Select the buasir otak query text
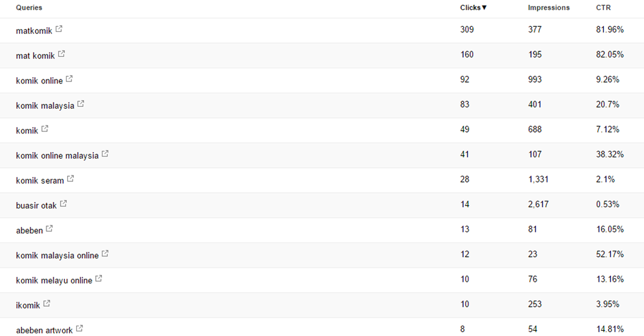Image resolution: width=644 pixels, height=336 pixels. (x=36, y=206)
